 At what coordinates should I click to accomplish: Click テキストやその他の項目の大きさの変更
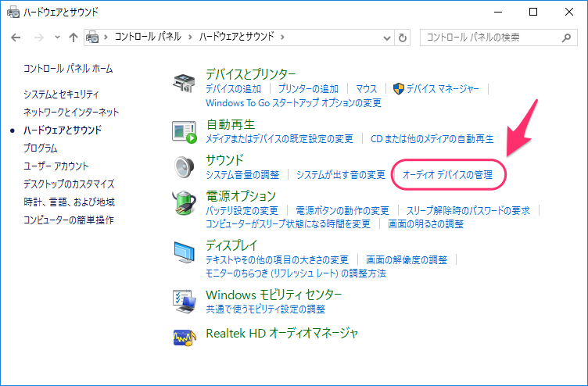277,260
